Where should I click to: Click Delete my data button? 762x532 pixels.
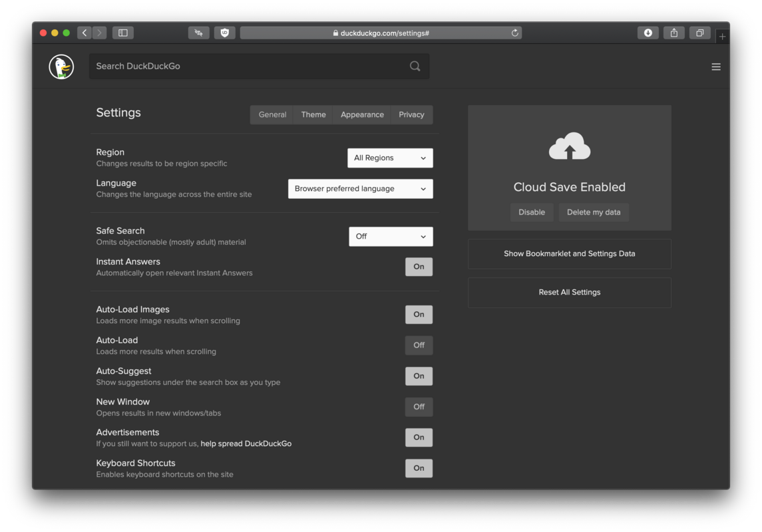pyautogui.click(x=594, y=212)
